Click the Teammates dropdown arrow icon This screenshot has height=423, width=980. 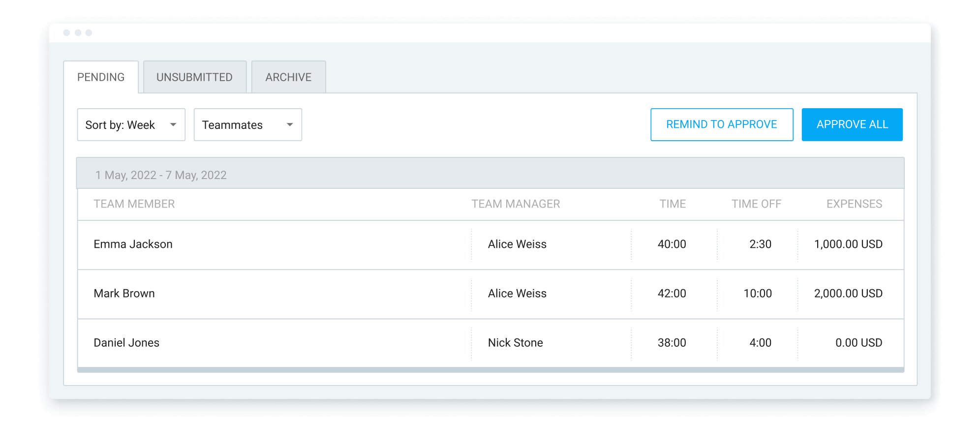tap(290, 125)
